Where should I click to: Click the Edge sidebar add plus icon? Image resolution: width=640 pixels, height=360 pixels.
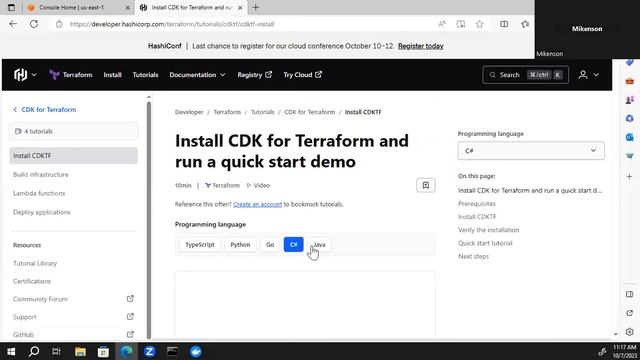point(629,176)
